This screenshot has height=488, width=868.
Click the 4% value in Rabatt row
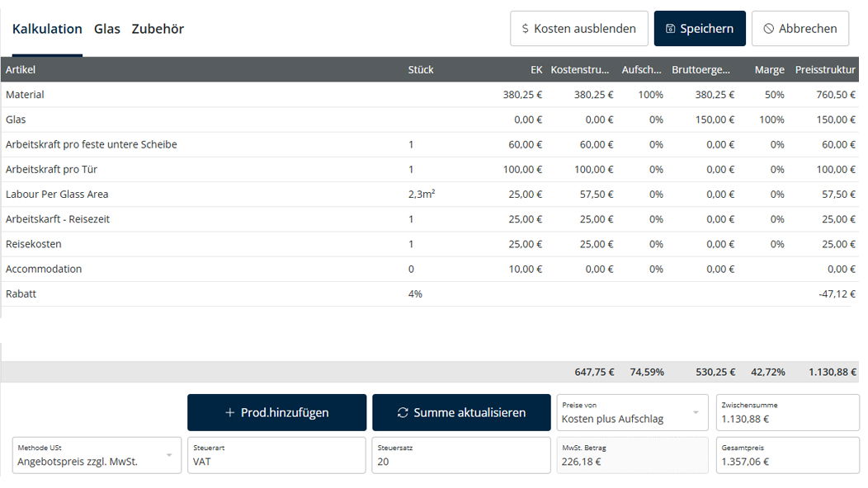(415, 294)
